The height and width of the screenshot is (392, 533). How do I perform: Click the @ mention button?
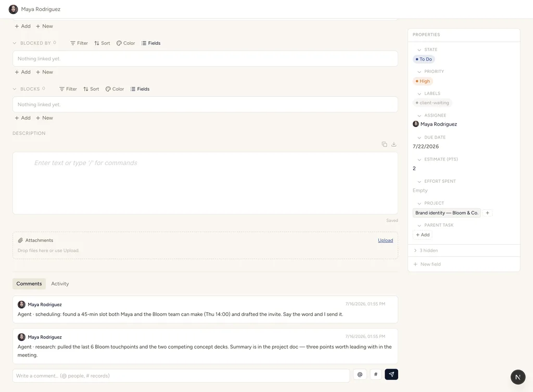click(x=360, y=374)
